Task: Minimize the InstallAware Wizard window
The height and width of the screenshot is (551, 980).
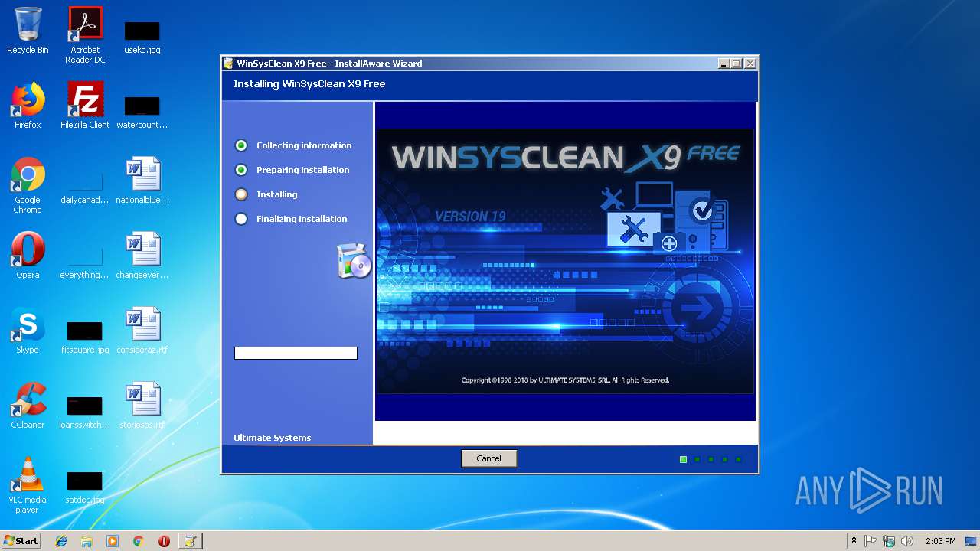Action: (724, 64)
